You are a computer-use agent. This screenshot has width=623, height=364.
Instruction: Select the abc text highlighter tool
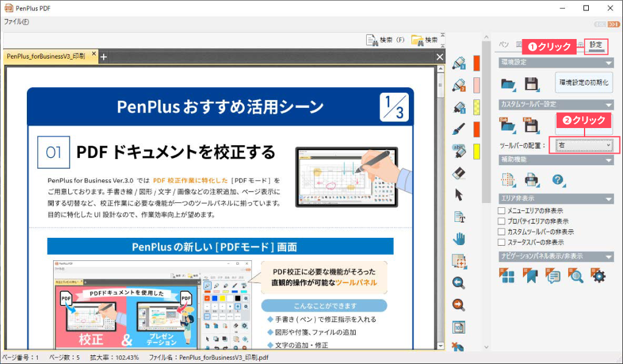459,151
